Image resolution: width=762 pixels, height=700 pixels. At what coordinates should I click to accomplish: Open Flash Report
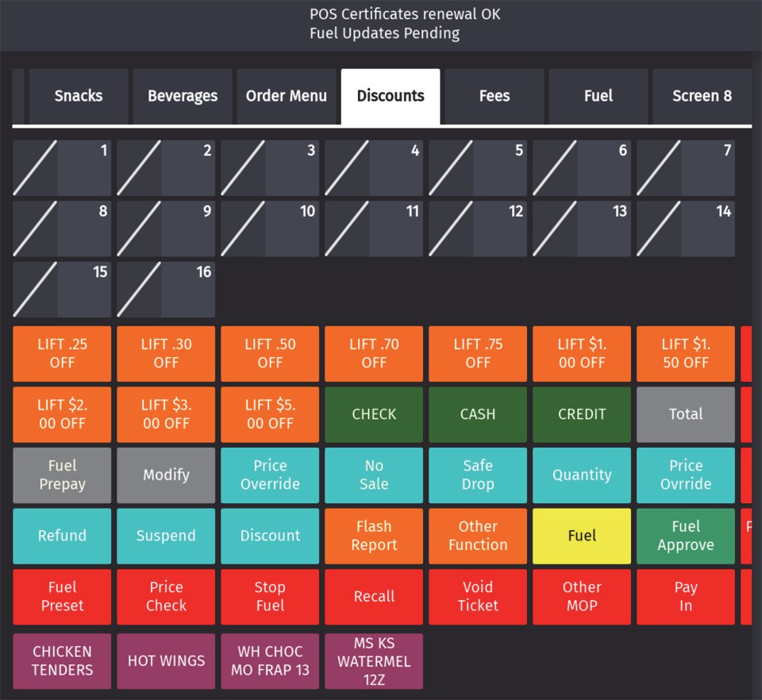[x=374, y=536]
